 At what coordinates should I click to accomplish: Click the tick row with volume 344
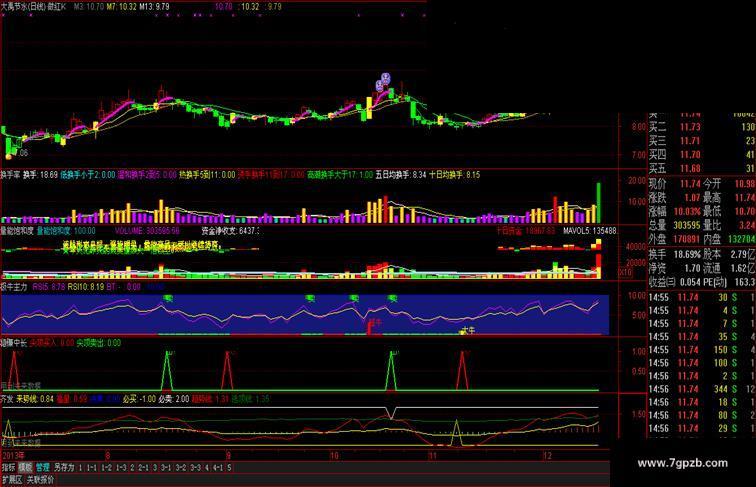tap(702, 389)
